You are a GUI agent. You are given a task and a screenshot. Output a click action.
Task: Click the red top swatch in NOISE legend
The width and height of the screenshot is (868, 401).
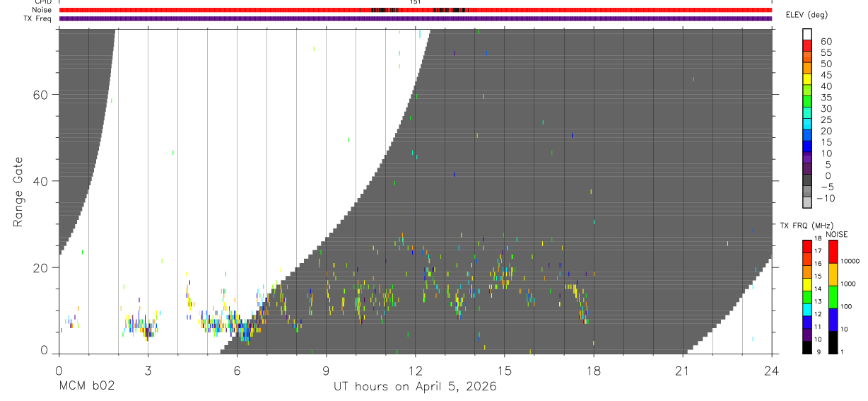[833, 251]
